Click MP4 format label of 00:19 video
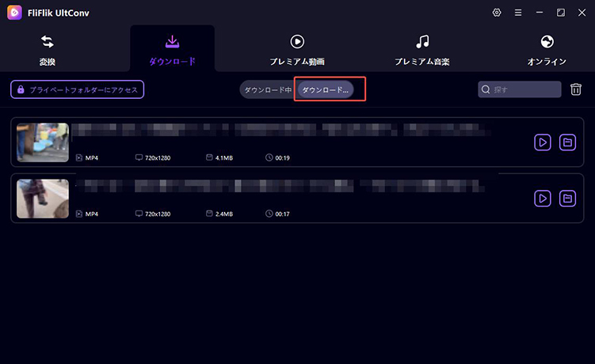Viewport: 595px width, 364px height. point(91,157)
